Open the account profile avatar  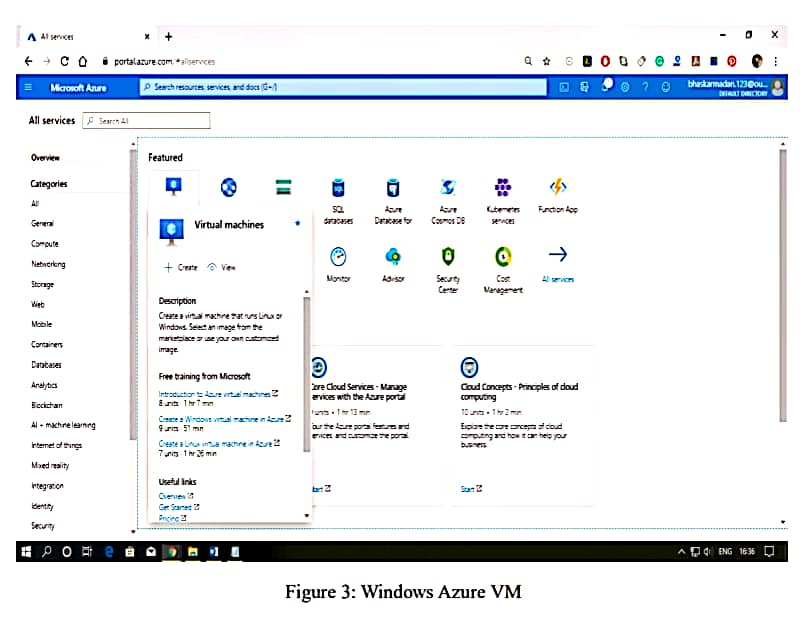(777, 87)
